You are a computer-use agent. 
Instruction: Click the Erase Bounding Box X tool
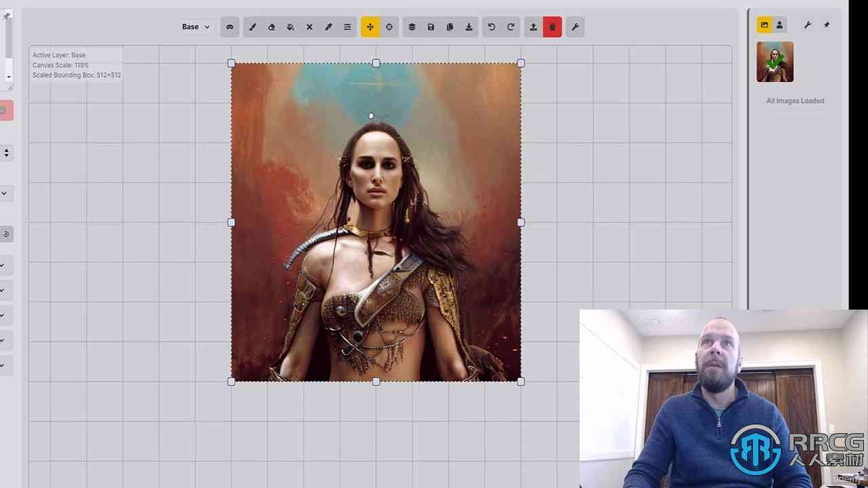pyautogui.click(x=309, y=27)
